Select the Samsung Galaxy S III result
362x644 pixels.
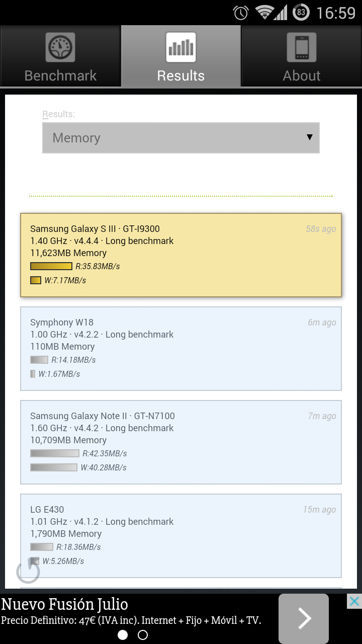pos(181,255)
